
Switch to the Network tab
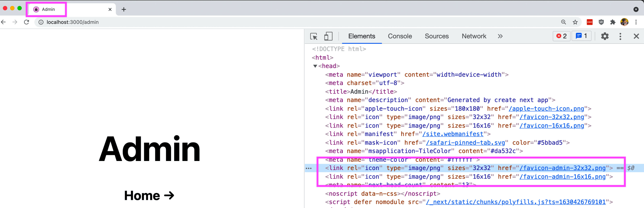pyautogui.click(x=474, y=36)
